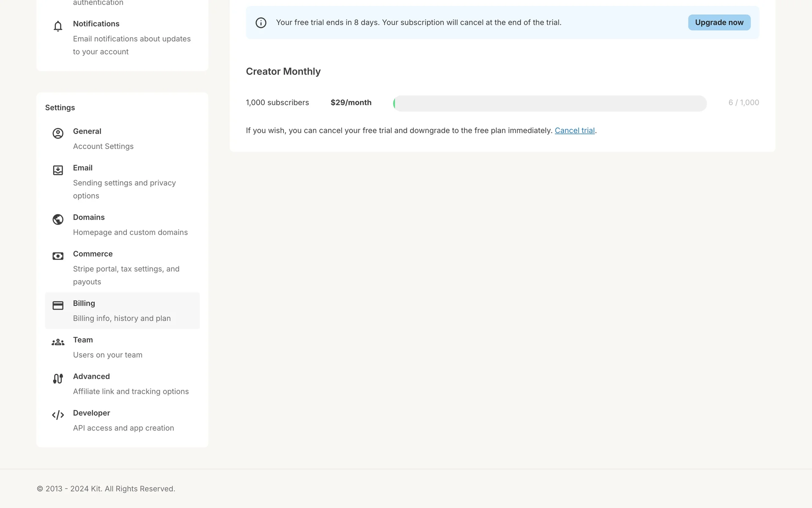Click the info icon in trial banner
The image size is (812, 508).
pyautogui.click(x=261, y=23)
